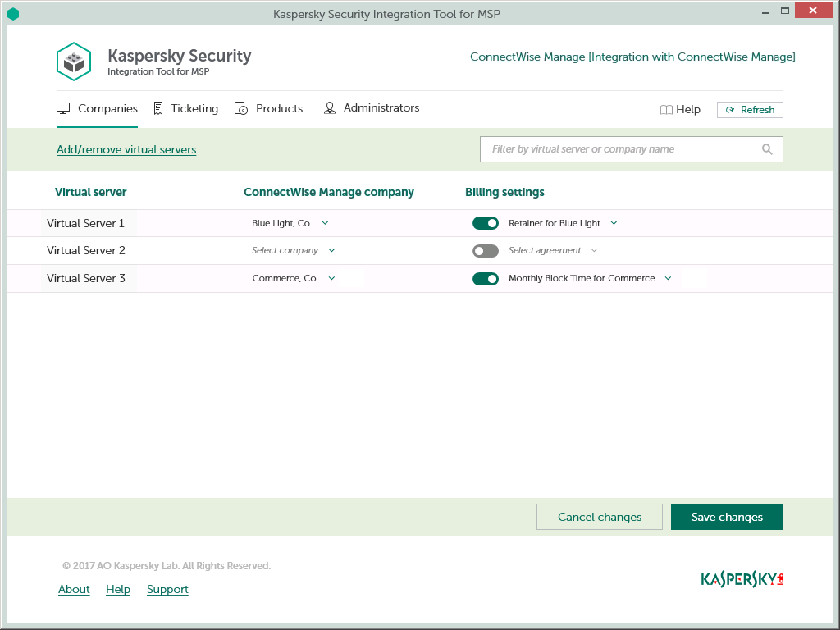Switch to the Administrators tab
Viewport: 840px width, 630px height.
[x=381, y=107]
